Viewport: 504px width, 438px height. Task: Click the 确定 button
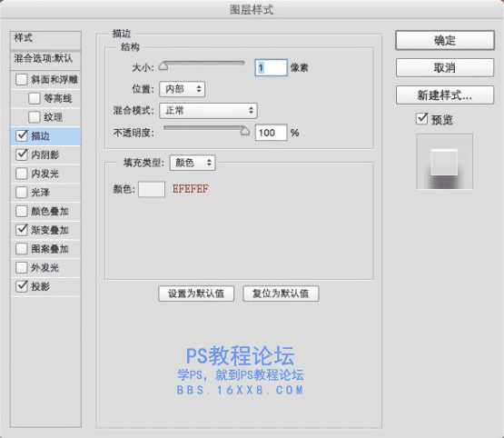tap(445, 41)
